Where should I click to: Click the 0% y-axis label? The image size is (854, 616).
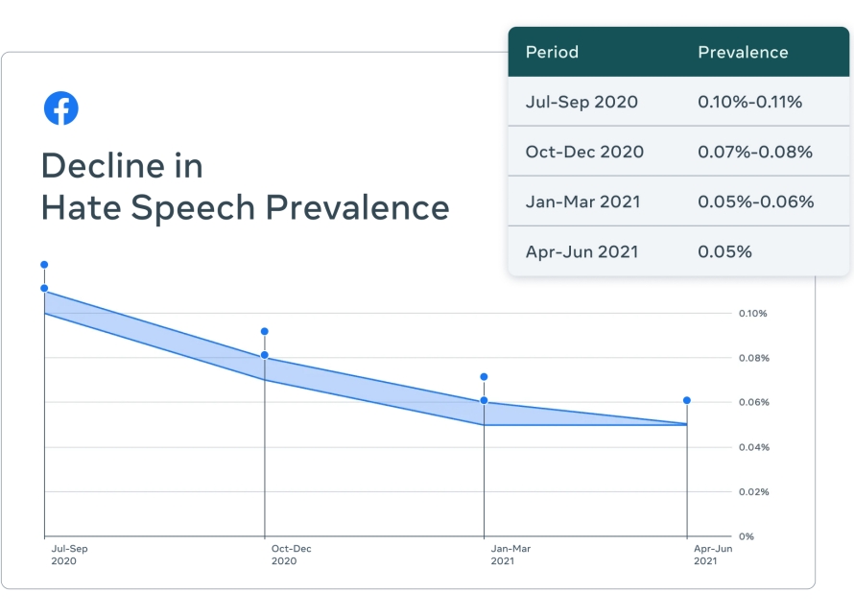pyautogui.click(x=747, y=536)
